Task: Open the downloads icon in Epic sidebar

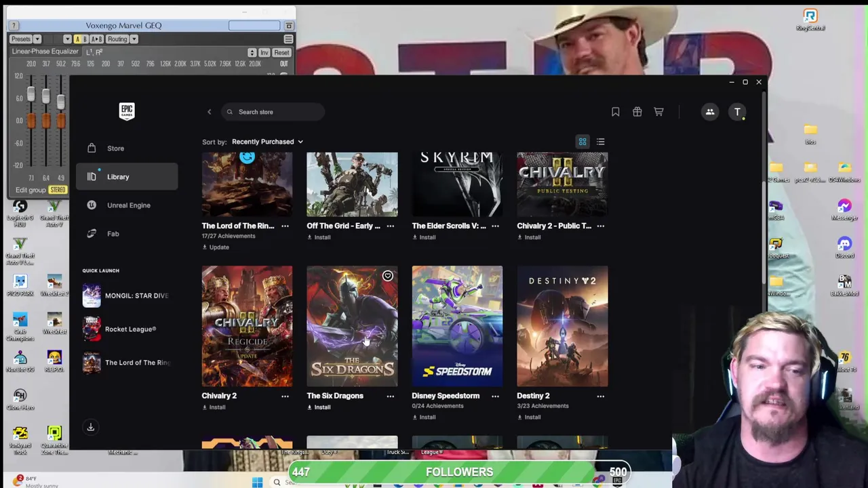Action: coord(90,427)
